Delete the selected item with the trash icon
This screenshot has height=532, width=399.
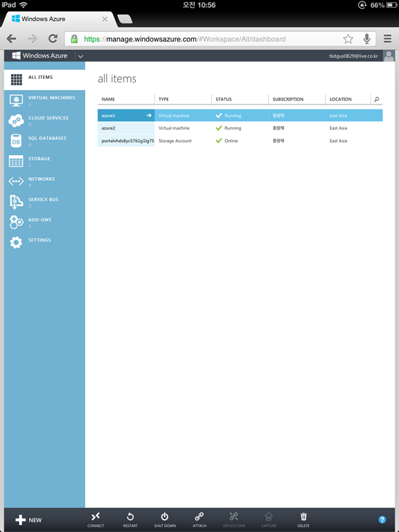tap(303, 517)
